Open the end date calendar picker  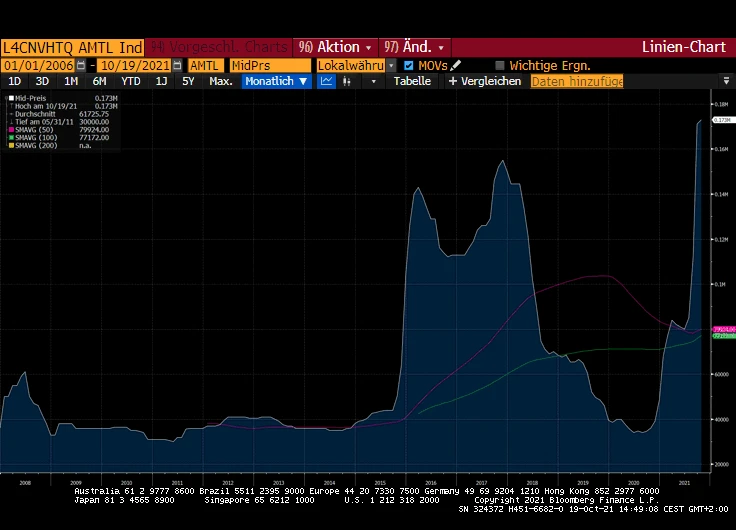pyautogui.click(x=177, y=65)
